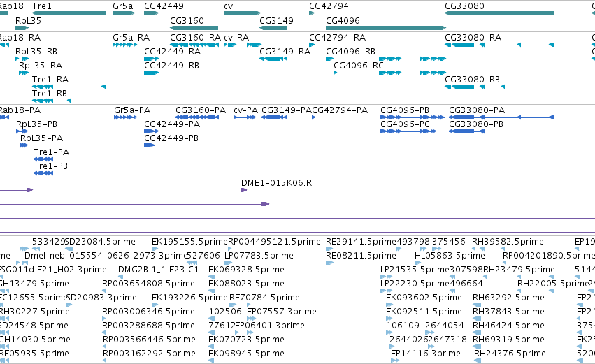Image resolution: width=595 pixels, height=364 pixels.
Task: Click the DME1-015K06.R BAC end marker
Action: 244,190
